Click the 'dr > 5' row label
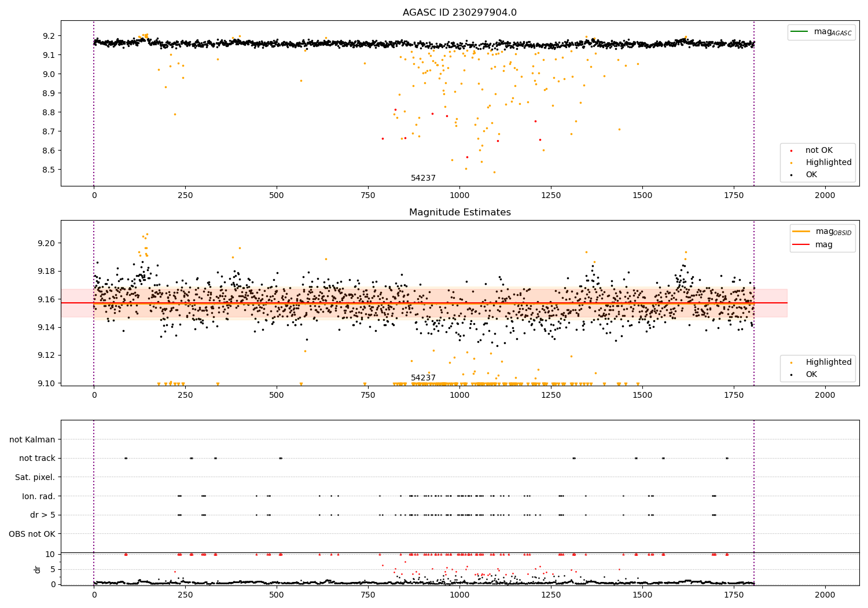This screenshot has height=608, width=868. [43, 515]
